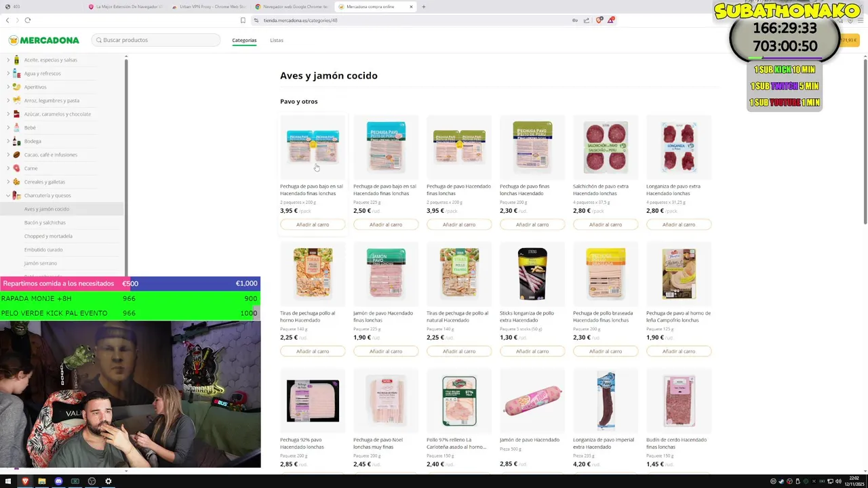Switch to the 403 browser tab

[x=41, y=7]
